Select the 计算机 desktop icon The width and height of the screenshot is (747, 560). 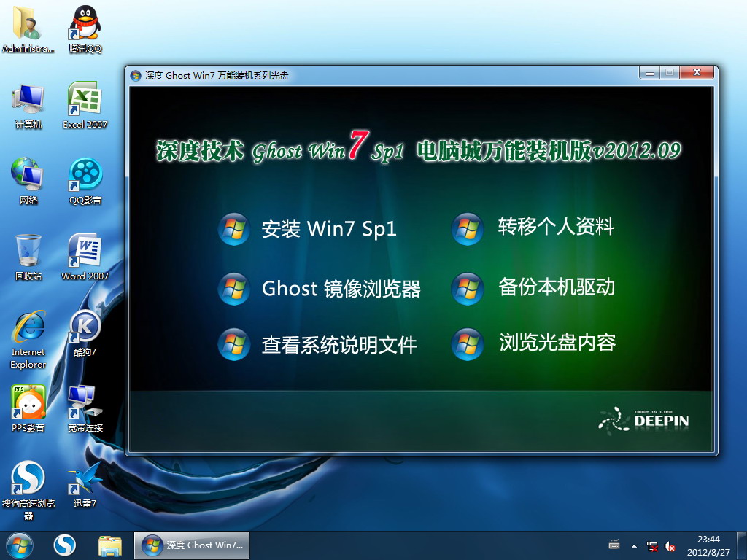28,106
